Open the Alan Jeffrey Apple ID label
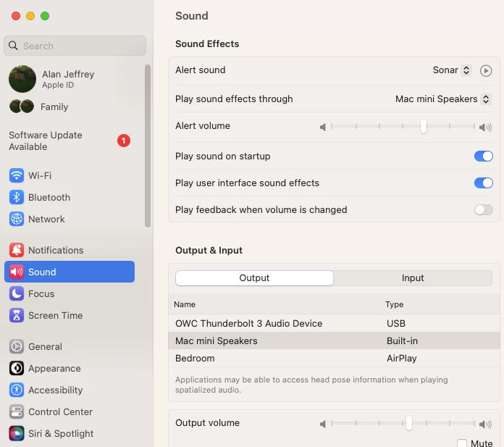The height and width of the screenshot is (447, 504). pos(68,79)
